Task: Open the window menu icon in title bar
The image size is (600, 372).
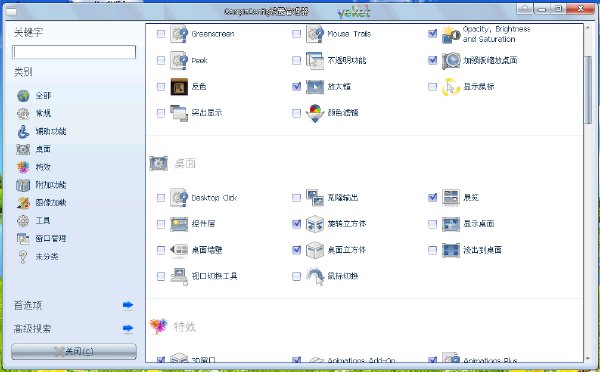Action: pyautogui.click(x=11, y=11)
